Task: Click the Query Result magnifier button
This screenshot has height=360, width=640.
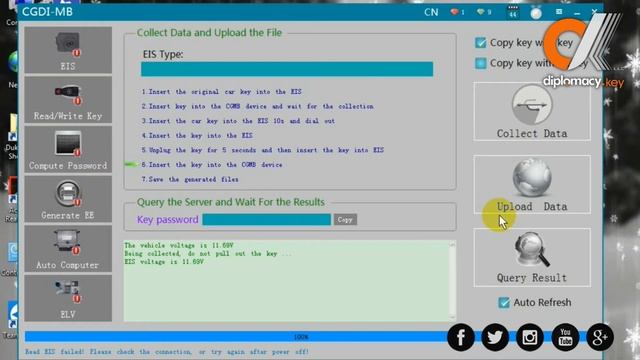Action: [532, 258]
